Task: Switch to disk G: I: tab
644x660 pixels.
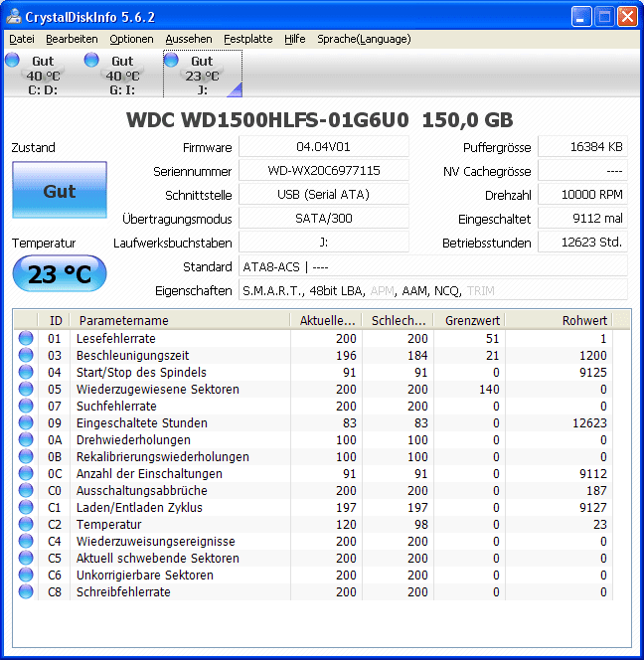Action: click(122, 75)
